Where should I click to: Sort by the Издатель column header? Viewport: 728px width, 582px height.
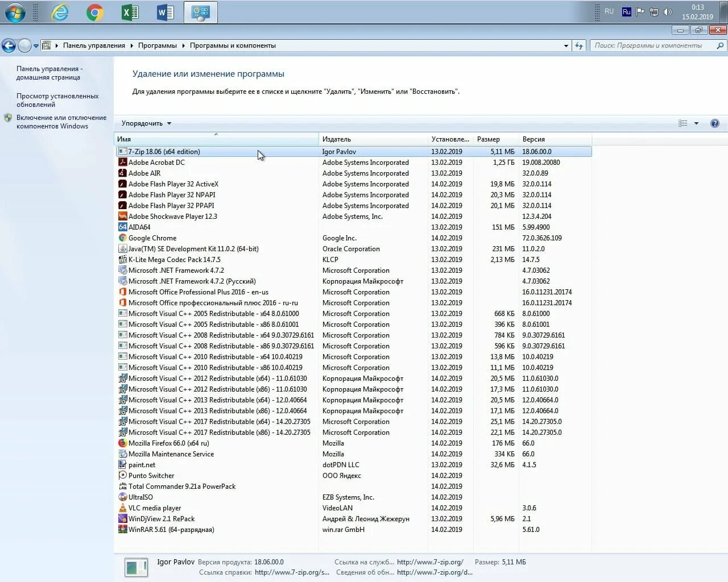pyautogui.click(x=373, y=139)
